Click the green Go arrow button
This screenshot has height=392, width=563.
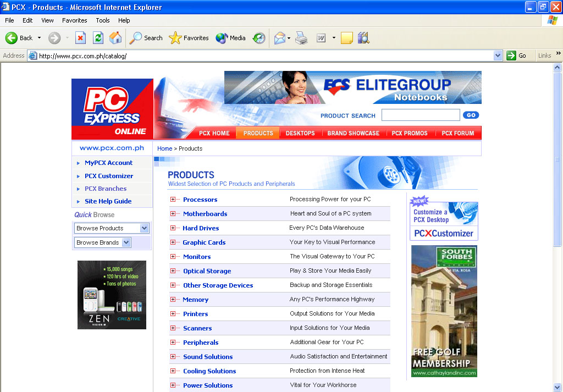(511, 56)
